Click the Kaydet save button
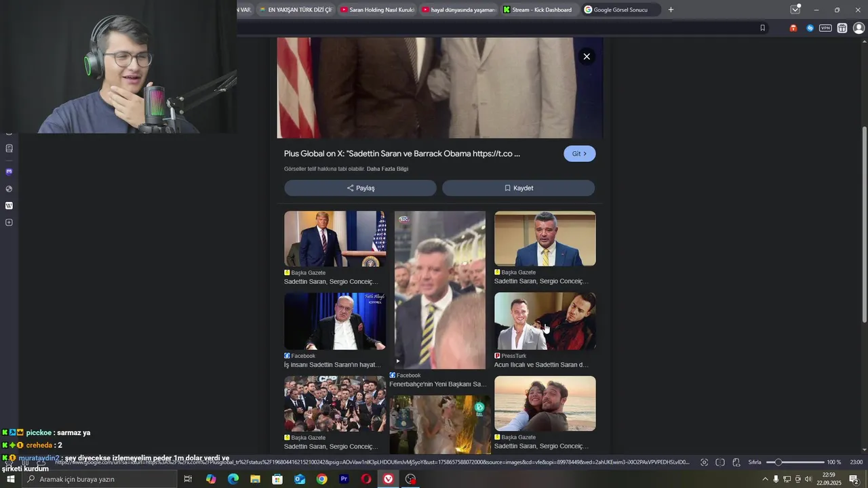Viewport: 868px width, 488px height. tap(518, 188)
